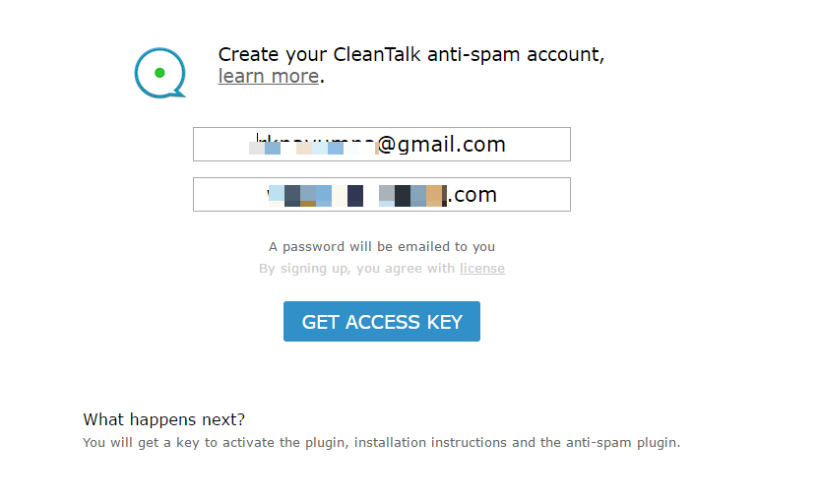Focus the website address input field

(x=382, y=195)
